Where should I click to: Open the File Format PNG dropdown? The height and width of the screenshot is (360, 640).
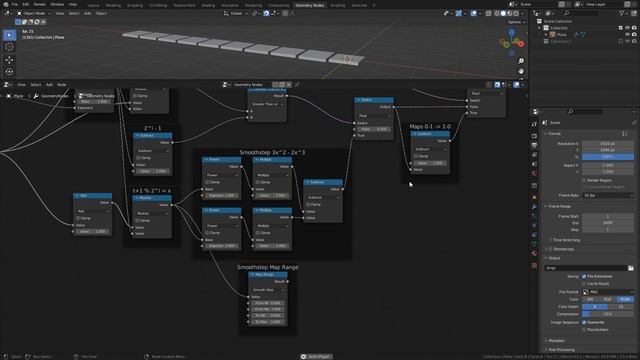(x=608, y=292)
